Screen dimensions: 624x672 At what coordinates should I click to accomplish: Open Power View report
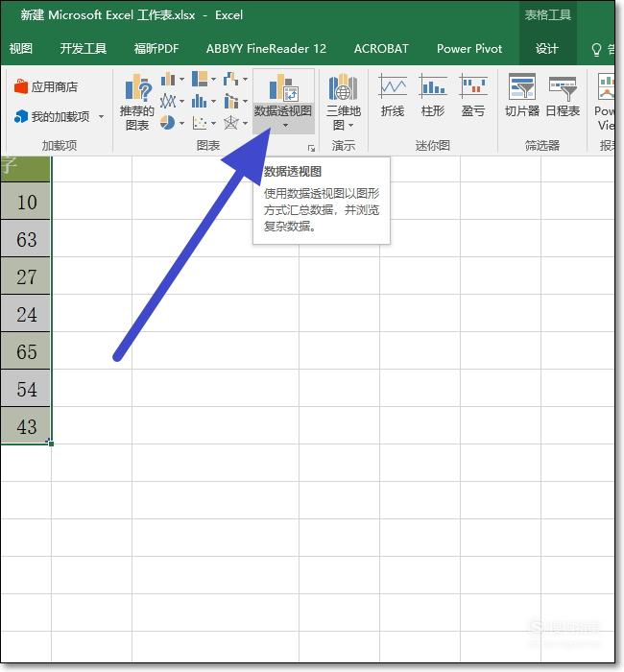pos(605,102)
